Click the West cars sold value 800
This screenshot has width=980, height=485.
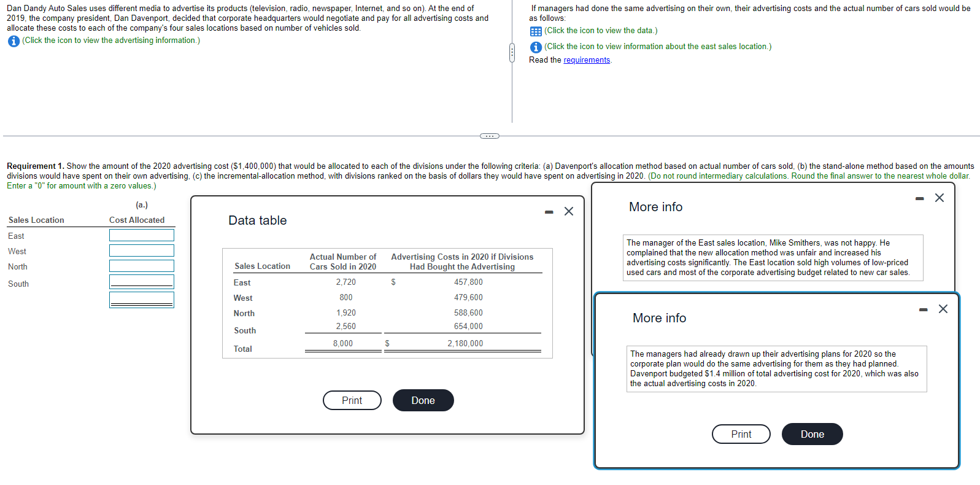[x=346, y=298]
